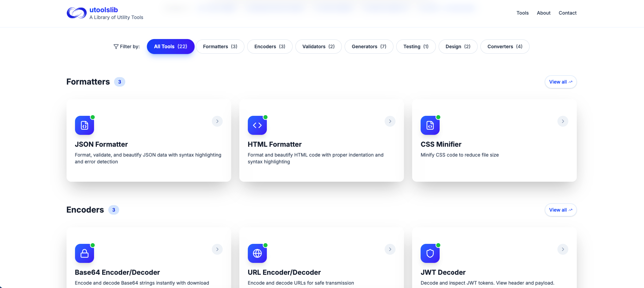The height and width of the screenshot is (288, 644).
Task: Open the CSS Minifier title
Action: coord(441,144)
